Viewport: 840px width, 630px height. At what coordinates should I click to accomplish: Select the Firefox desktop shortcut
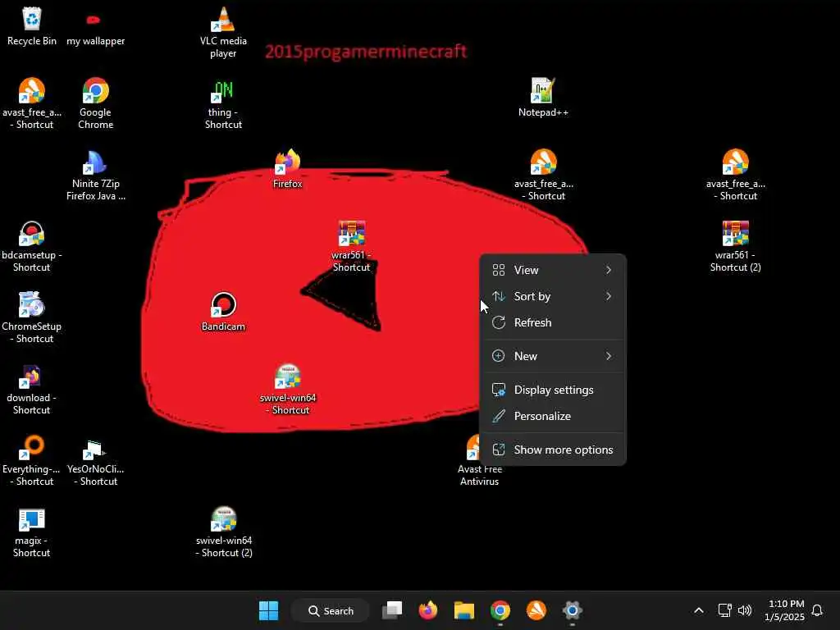pos(288,169)
